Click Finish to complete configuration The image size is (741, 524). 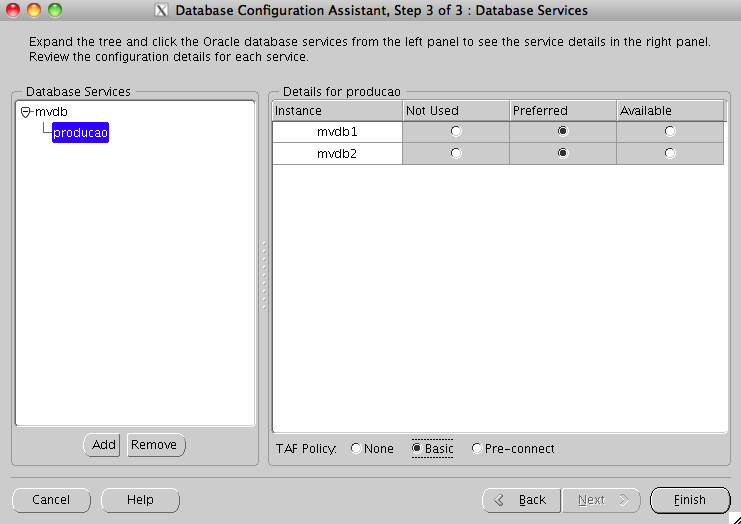[689, 500]
